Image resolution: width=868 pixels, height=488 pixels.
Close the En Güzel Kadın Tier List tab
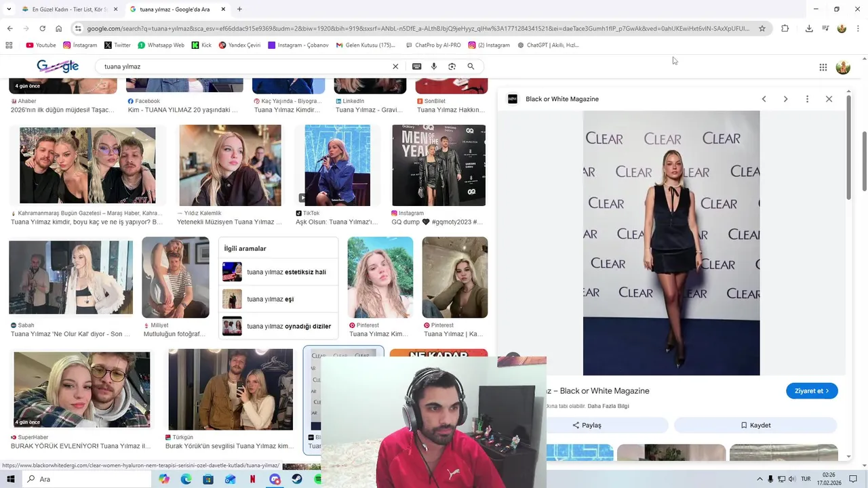[116, 9]
